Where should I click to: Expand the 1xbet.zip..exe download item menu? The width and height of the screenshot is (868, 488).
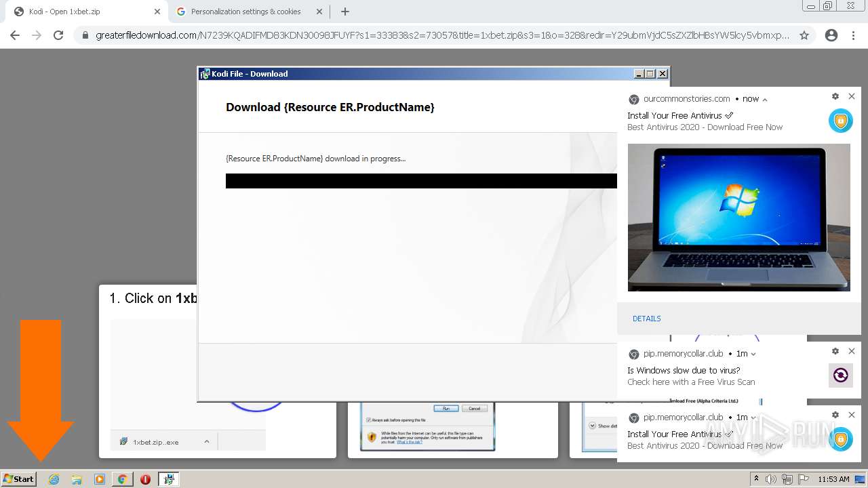click(x=207, y=441)
